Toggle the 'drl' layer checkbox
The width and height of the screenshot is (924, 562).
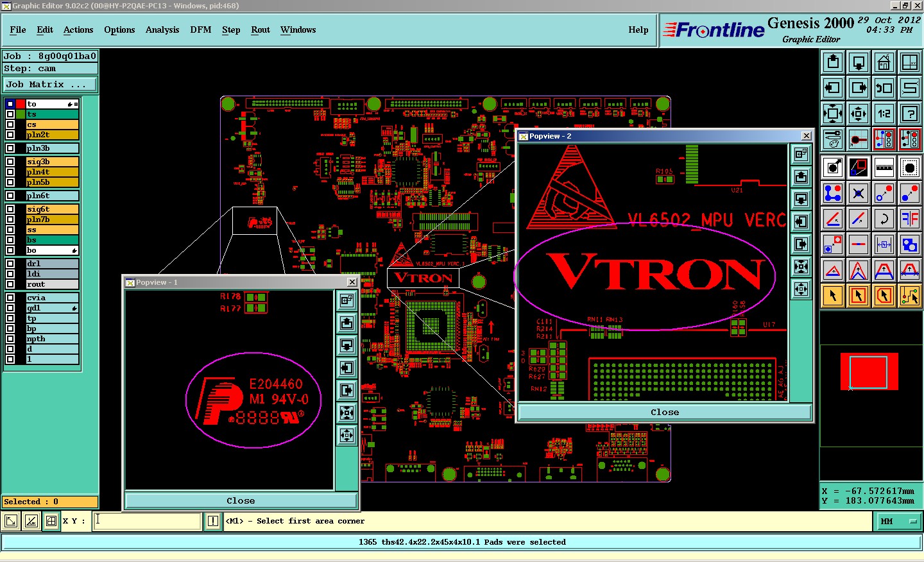(10, 264)
